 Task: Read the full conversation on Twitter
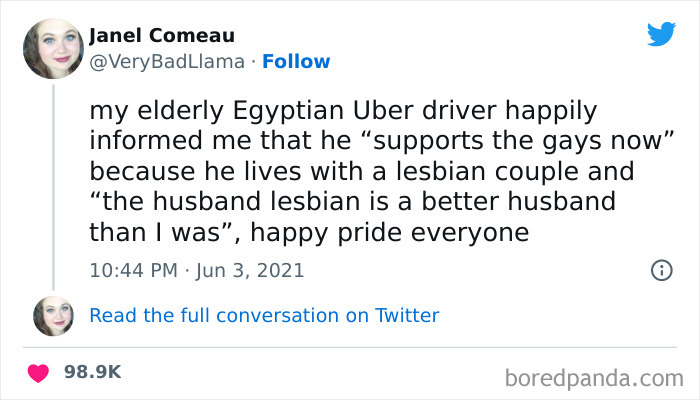(x=264, y=316)
